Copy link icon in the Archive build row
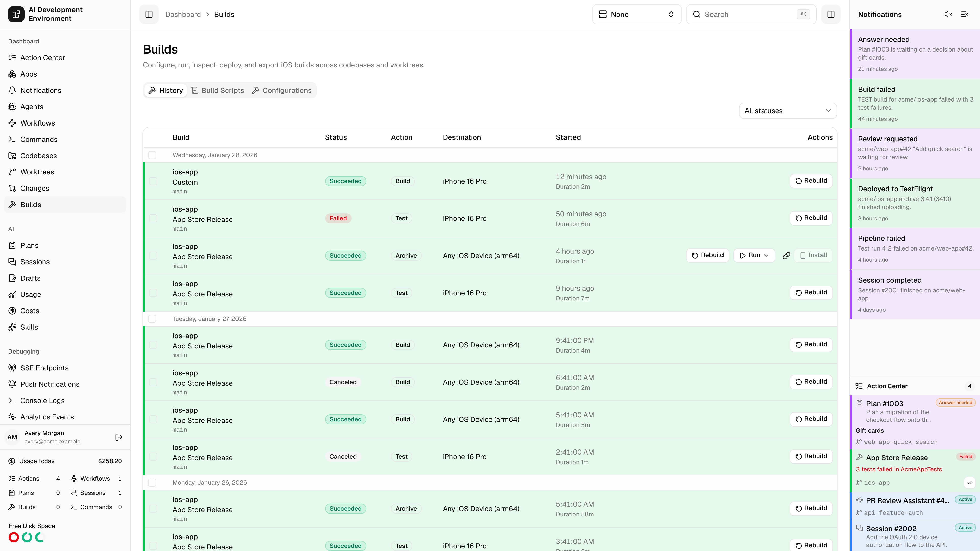 [x=786, y=256]
